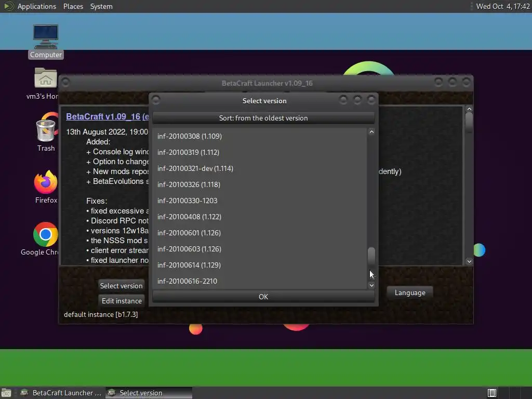Select version inf-20100319 (1.112)
The height and width of the screenshot is (399, 532).
260,152
